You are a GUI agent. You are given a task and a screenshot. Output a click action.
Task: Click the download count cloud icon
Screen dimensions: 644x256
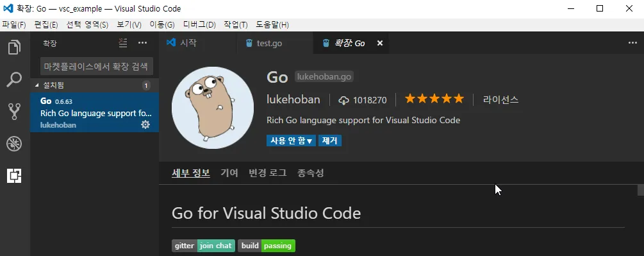(343, 100)
